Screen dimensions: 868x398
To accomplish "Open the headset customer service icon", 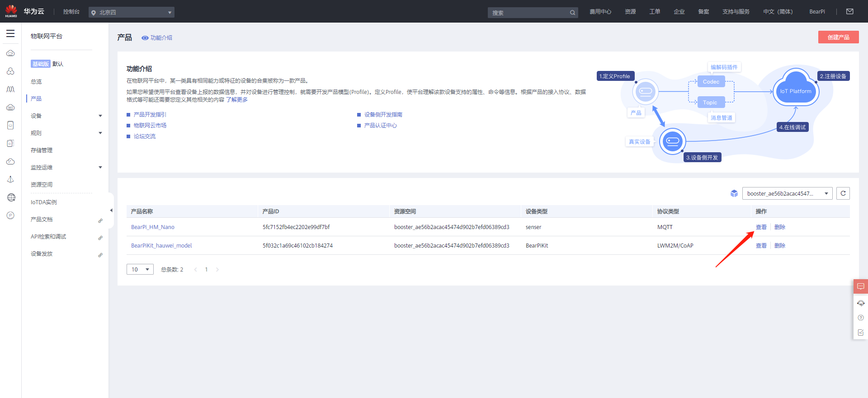I will coord(860,303).
